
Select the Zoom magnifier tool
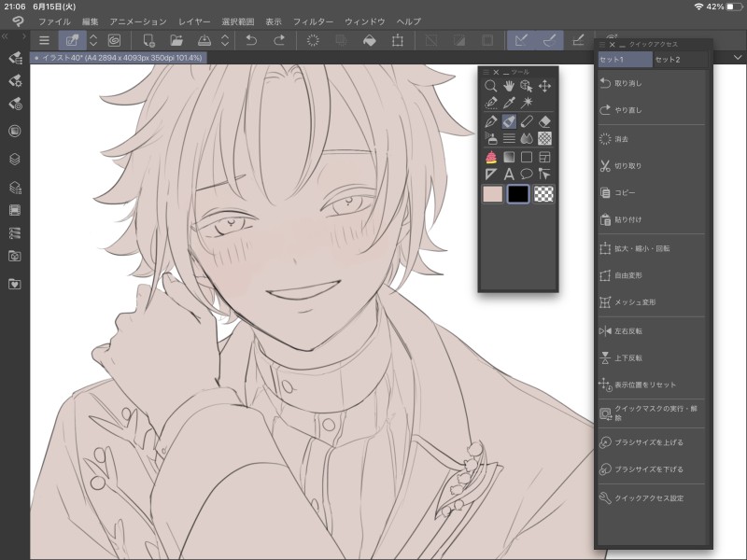coord(491,86)
